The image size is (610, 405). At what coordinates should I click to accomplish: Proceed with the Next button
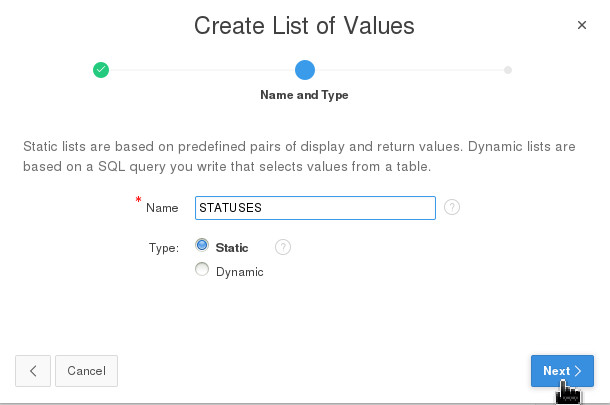pyautogui.click(x=562, y=370)
